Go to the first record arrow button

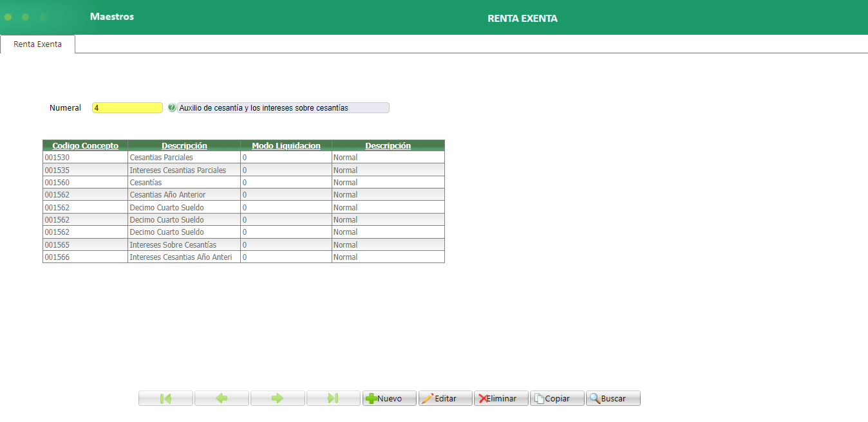coord(165,398)
